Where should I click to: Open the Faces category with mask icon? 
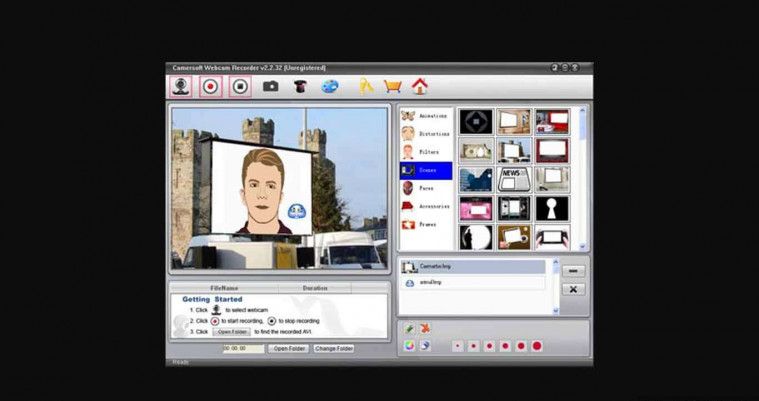426,188
